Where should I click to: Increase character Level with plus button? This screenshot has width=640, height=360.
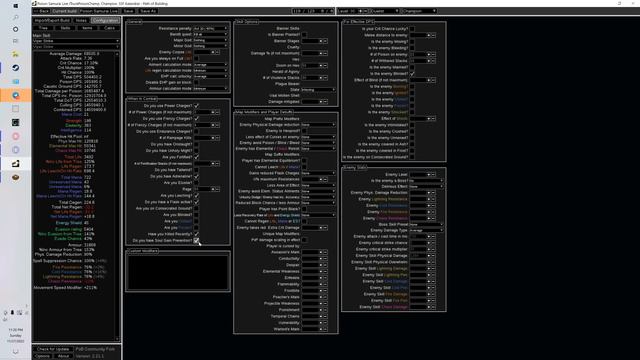tap(360, 11)
